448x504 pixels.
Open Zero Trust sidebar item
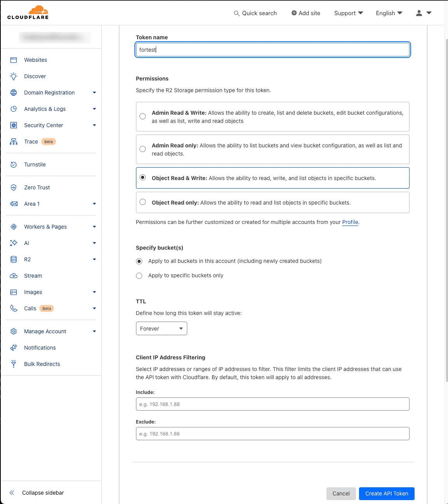pos(37,187)
